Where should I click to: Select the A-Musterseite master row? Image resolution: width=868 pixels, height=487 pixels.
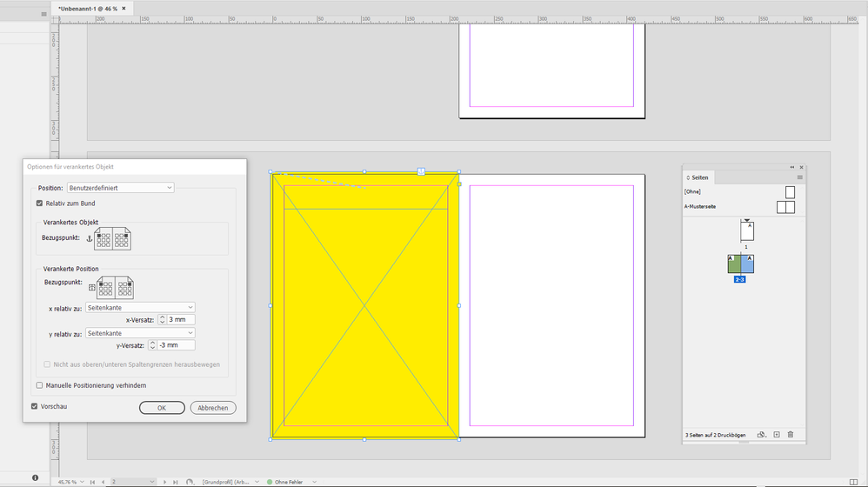click(744, 206)
